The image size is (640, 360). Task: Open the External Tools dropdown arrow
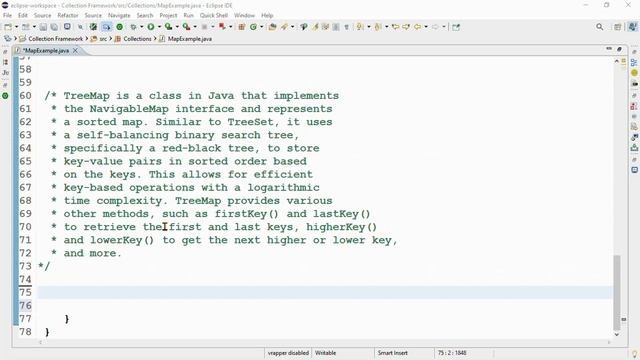tap(195, 27)
